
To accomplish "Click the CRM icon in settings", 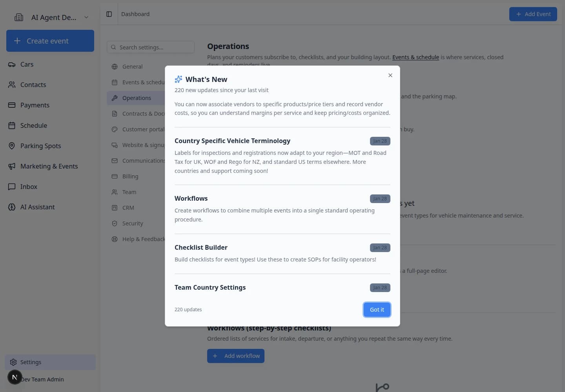I will pos(115,208).
